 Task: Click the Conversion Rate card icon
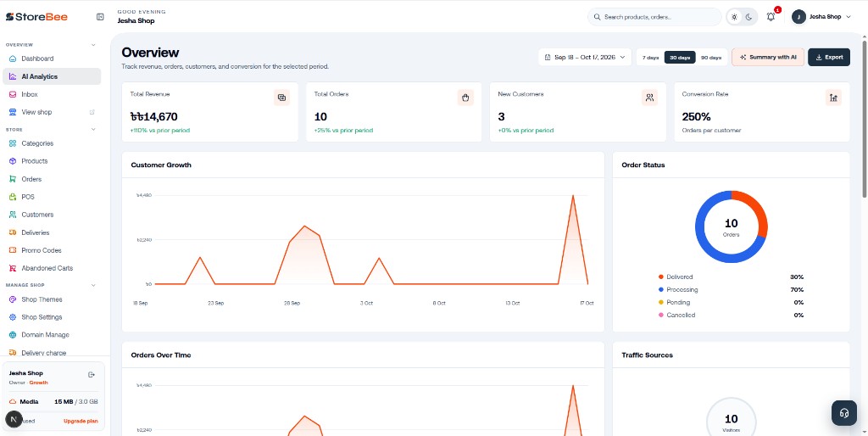pos(833,98)
